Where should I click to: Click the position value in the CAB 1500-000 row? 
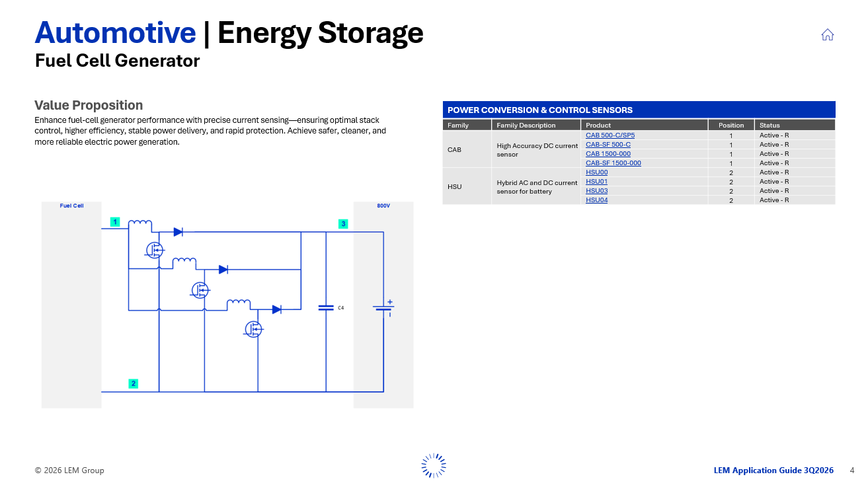(731, 154)
